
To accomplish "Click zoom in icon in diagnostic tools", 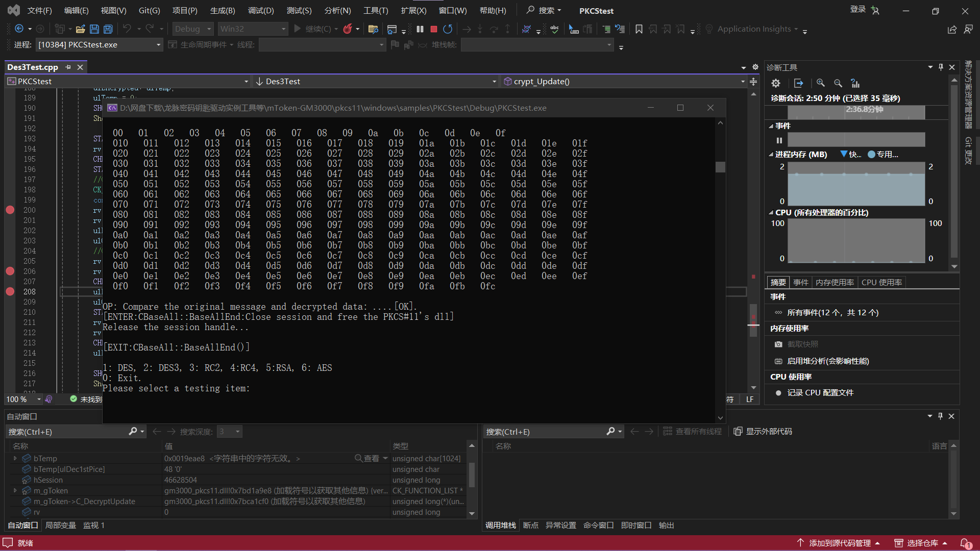I will click(x=821, y=83).
